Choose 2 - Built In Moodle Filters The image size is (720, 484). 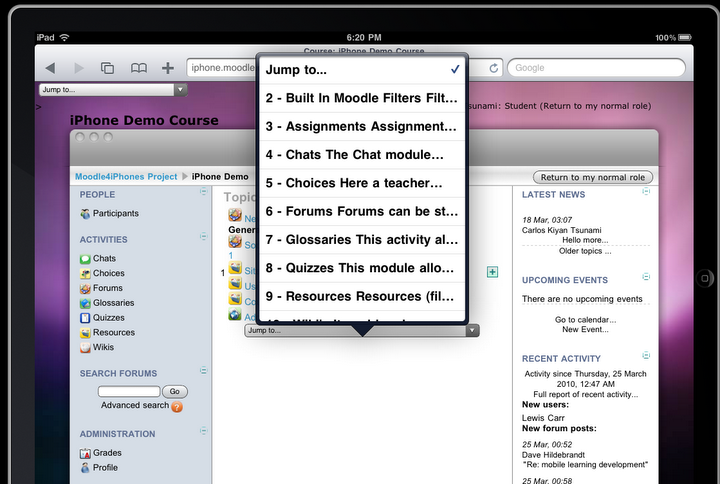(363, 98)
